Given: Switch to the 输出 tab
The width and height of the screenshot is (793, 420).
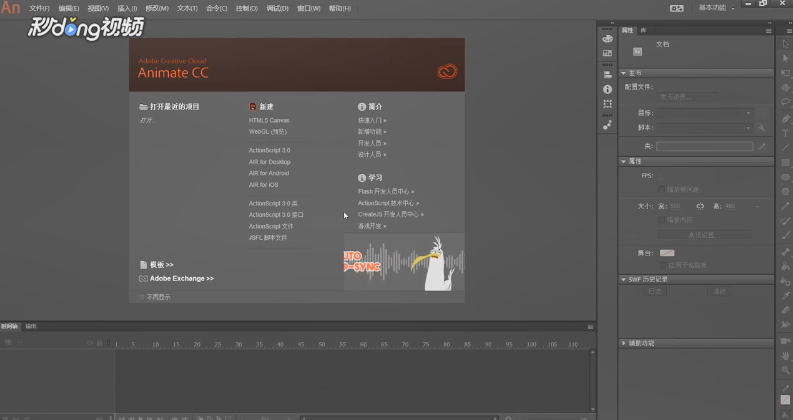Looking at the screenshot, I should click(31, 326).
